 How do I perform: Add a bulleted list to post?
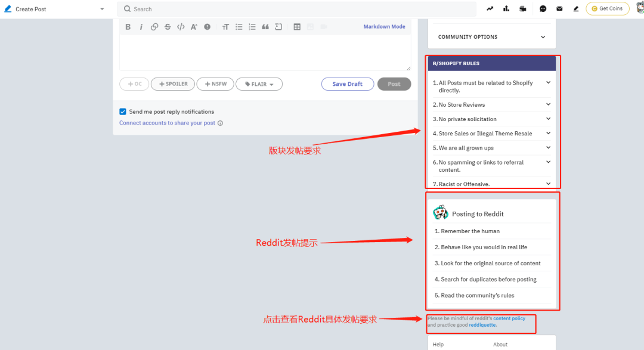tap(239, 27)
